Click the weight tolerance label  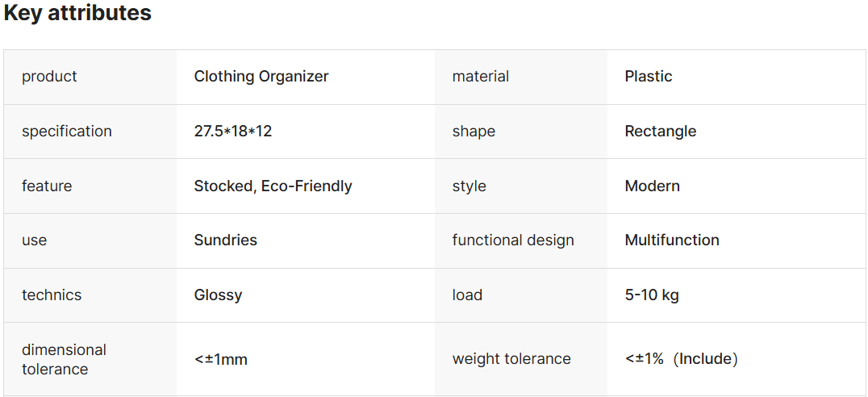tap(511, 360)
